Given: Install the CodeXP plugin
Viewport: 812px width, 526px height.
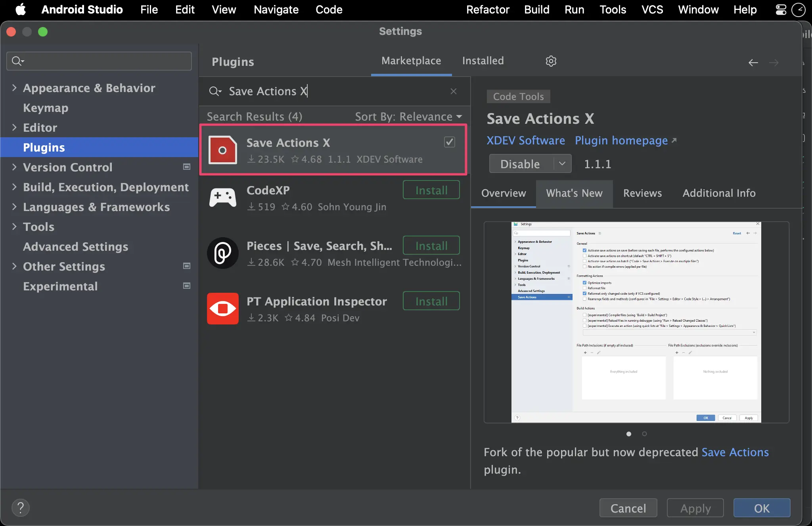Looking at the screenshot, I should coord(431,190).
